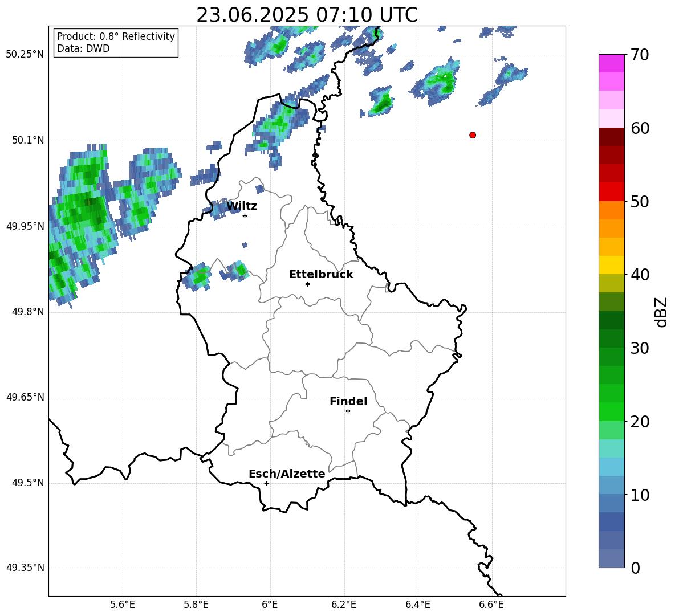This screenshot has height=616, width=675.
Task: Click the 6°E longitude label
Action: 270,605
